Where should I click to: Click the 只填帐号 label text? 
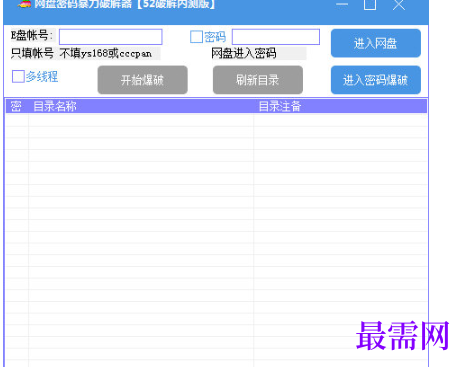(32, 53)
